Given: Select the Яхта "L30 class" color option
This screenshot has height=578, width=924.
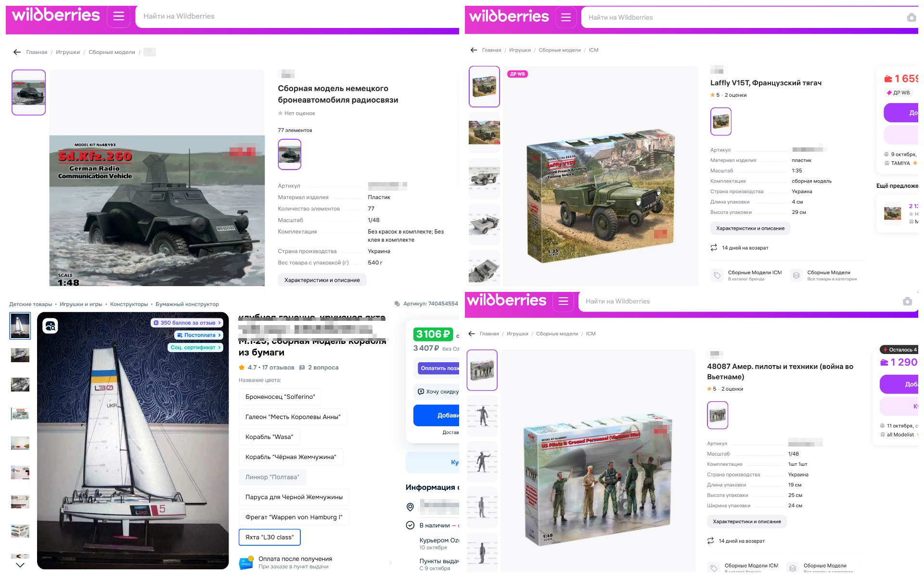Looking at the screenshot, I should click(269, 537).
